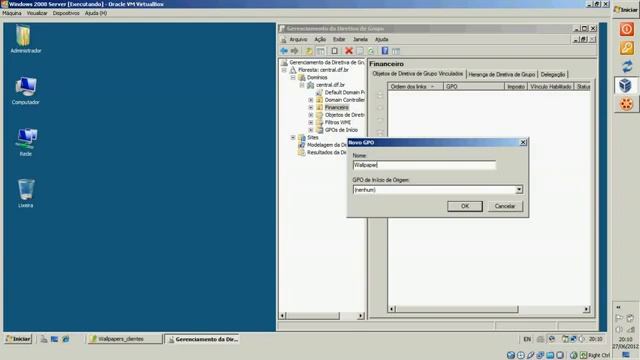Click the EN language indicator in tray
The image size is (640, 360).
pyautogui.click(x=527, y=339)
